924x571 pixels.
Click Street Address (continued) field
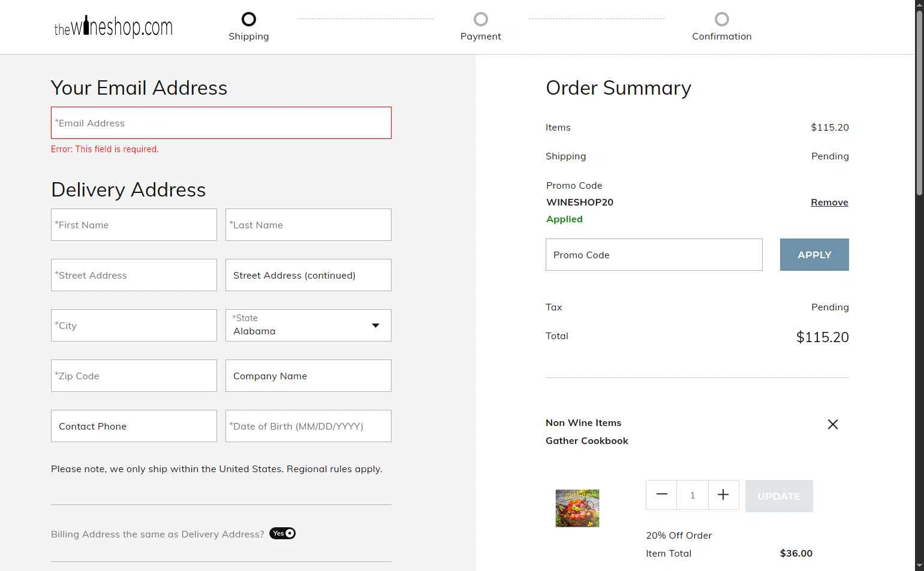(x=308, y=275)
